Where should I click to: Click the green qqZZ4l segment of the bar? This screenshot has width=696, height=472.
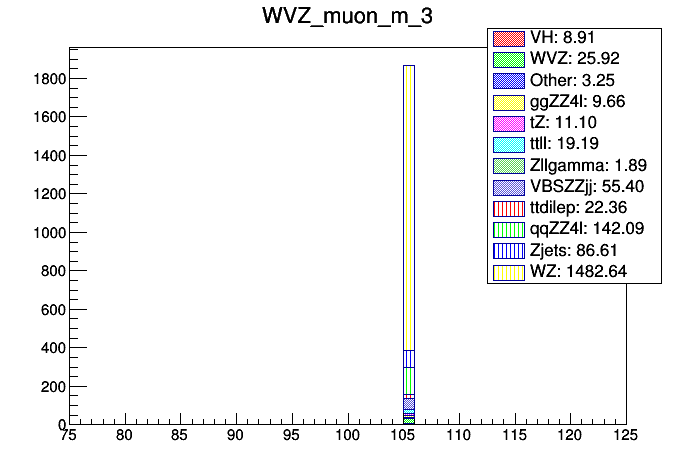pos(408,380)
